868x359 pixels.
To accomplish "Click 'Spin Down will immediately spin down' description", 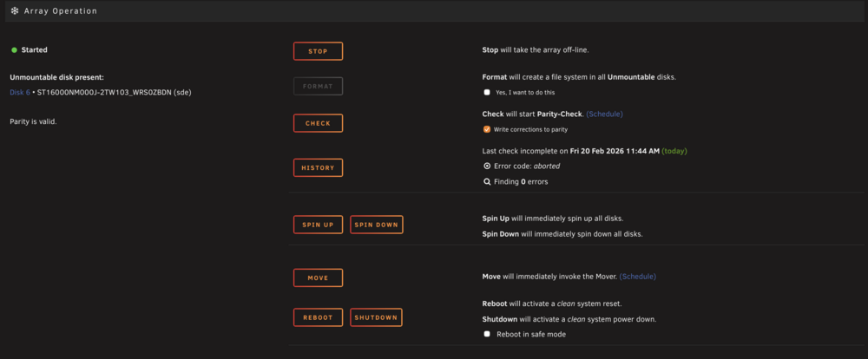I will (562, 234).
